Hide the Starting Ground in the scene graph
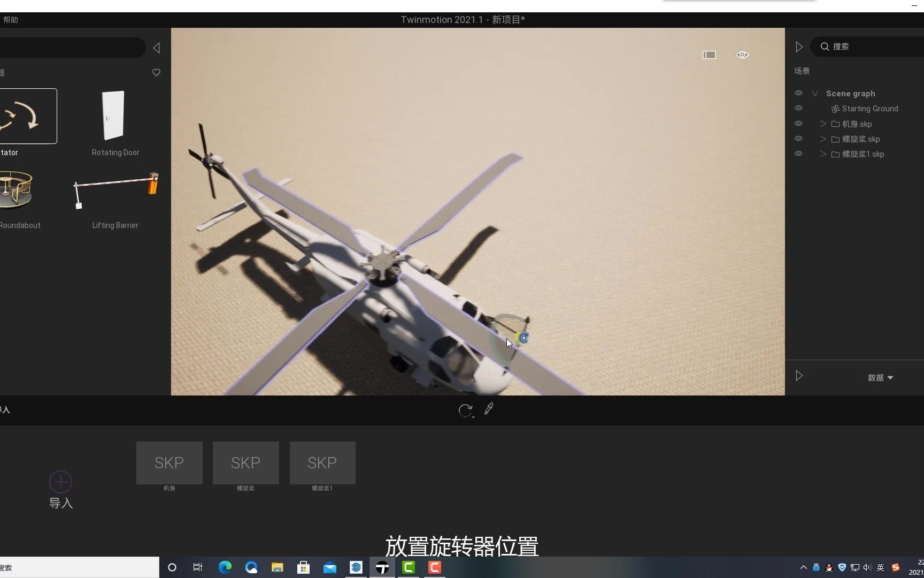The image size is (924, 578). [798, 108]
